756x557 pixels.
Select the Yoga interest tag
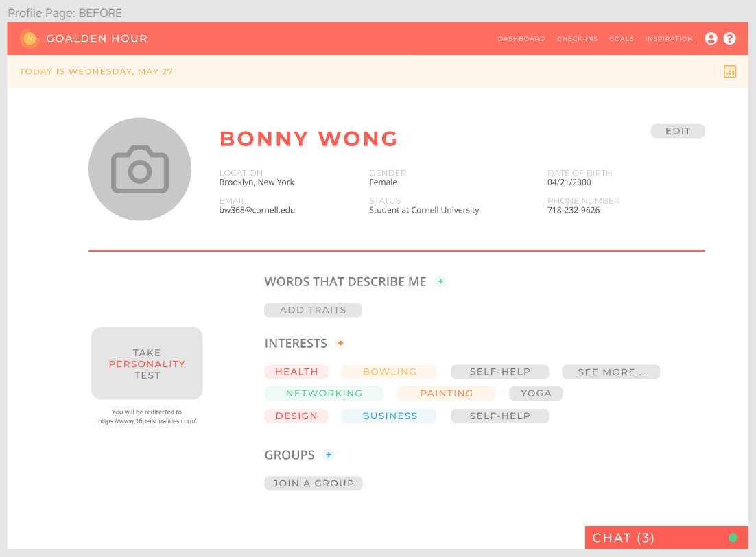coord(536,394)
